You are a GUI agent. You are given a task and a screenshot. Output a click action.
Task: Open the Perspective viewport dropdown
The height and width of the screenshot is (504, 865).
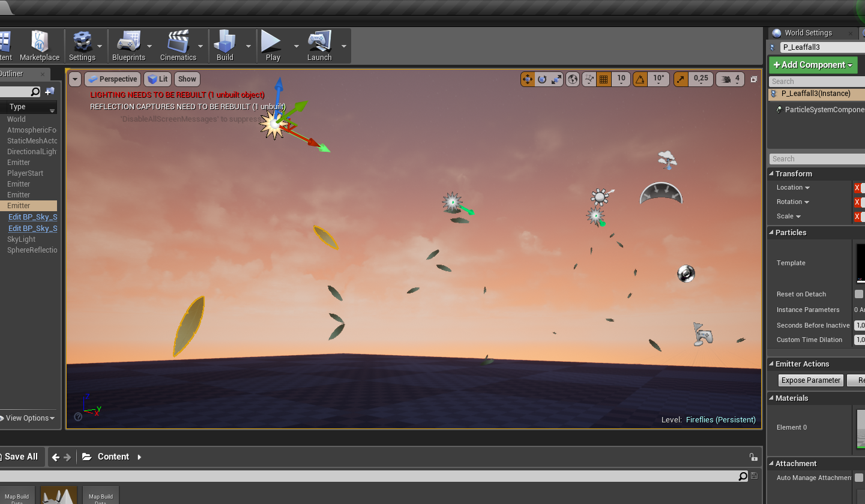pyautogui.click(x=112, y=79)
